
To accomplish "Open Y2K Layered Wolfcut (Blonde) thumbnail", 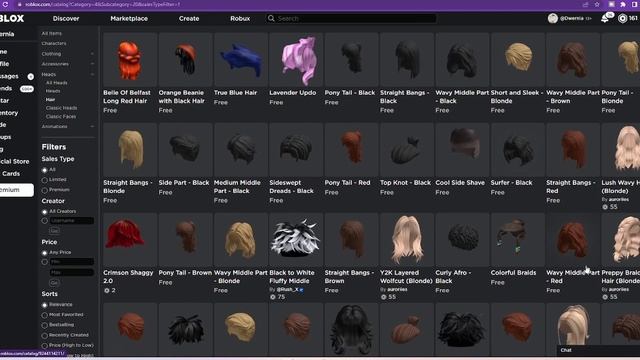I will click(x=407, y=240).
